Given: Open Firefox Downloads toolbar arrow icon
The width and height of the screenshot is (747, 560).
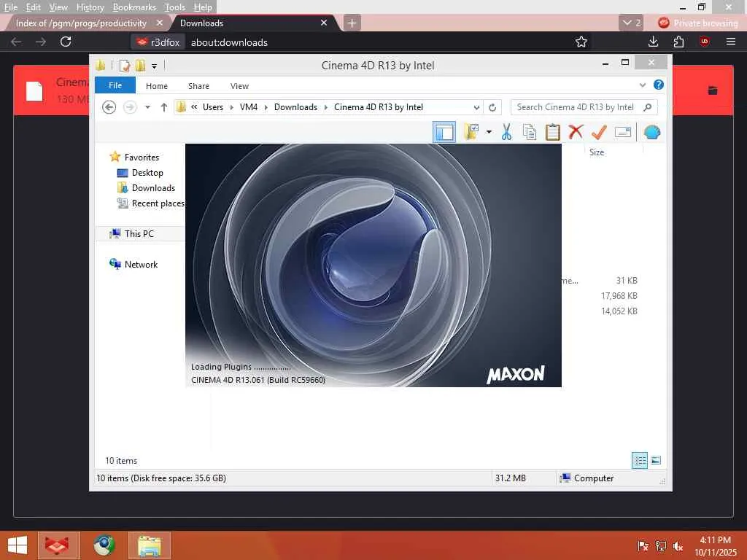Looking at the screenshot, I should click(x=653, y=42).
